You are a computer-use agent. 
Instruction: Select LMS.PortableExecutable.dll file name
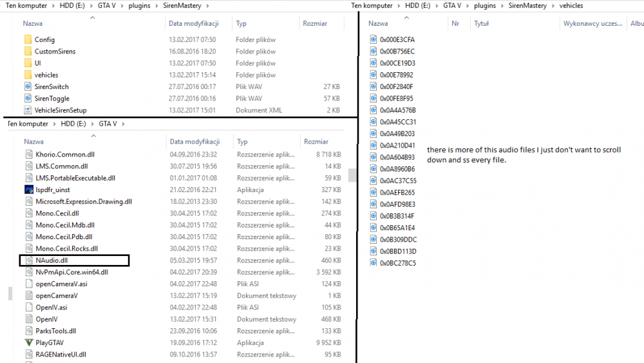pyautogui.click(x=75, y=178)
